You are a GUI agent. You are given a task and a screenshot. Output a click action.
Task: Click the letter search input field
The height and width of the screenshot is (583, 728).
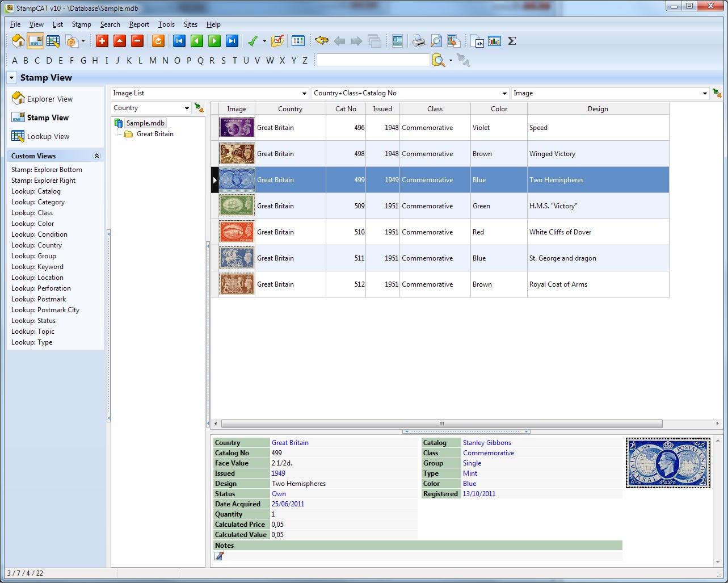coord(373,60)
